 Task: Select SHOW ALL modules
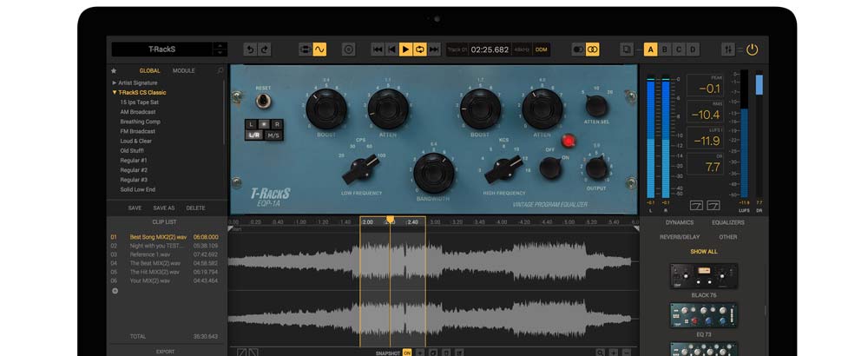(704, 251)
